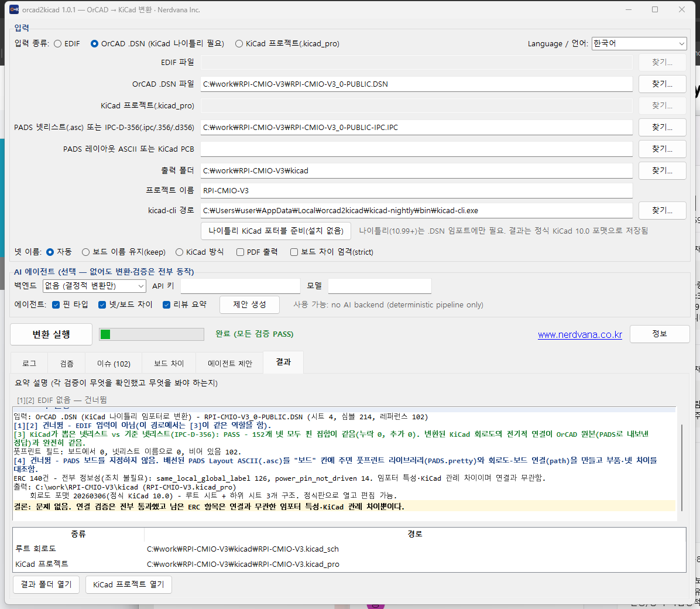700x609 pixels.
Task: Click the 완료 (모든 검증 PASS) status text
Action: (x=255, y=334)
